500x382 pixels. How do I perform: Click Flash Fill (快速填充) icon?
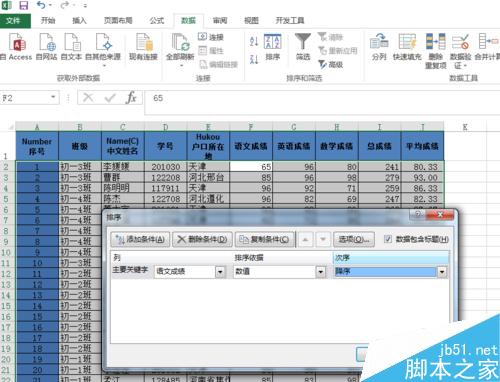click(x=407, y=47)
